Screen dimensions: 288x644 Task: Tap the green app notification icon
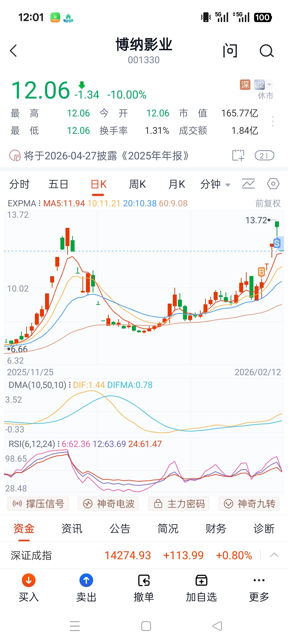(x=55, y=17)
